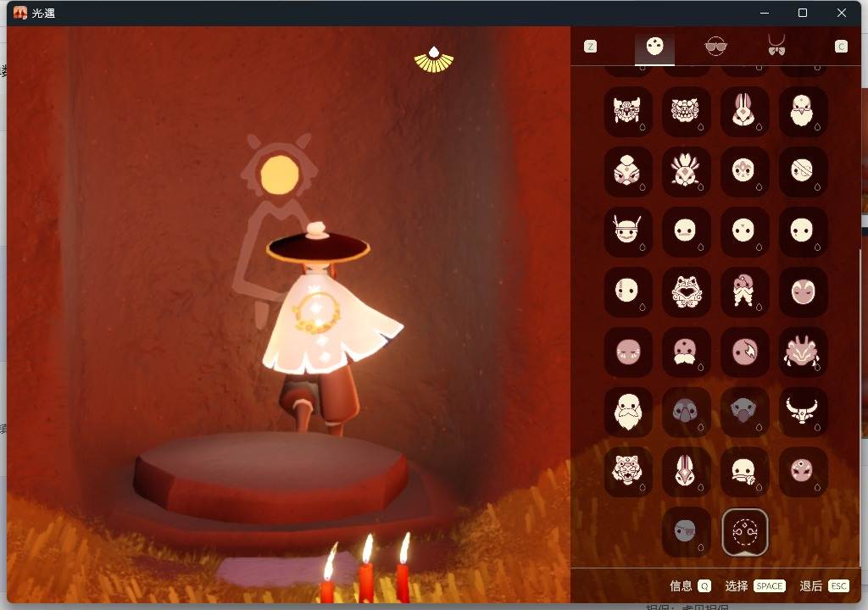Pick the mask with pink hair and braids

[x=744, y=291]
